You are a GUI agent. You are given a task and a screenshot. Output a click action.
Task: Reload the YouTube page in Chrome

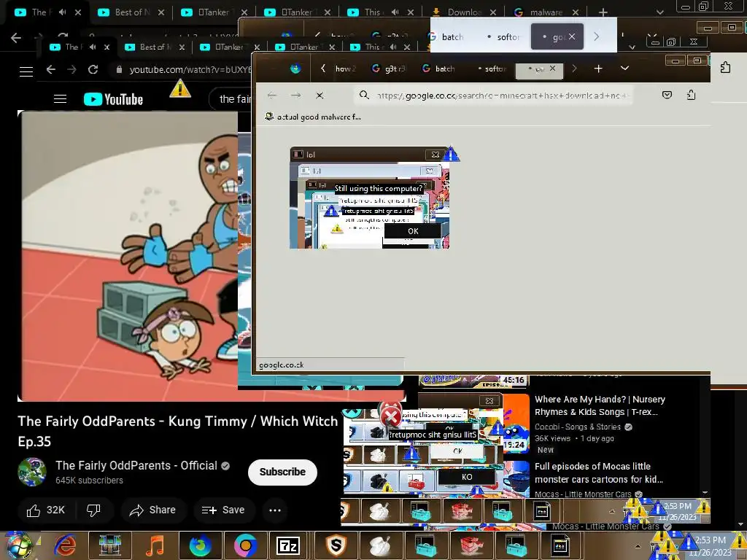[x=93, y=69]
